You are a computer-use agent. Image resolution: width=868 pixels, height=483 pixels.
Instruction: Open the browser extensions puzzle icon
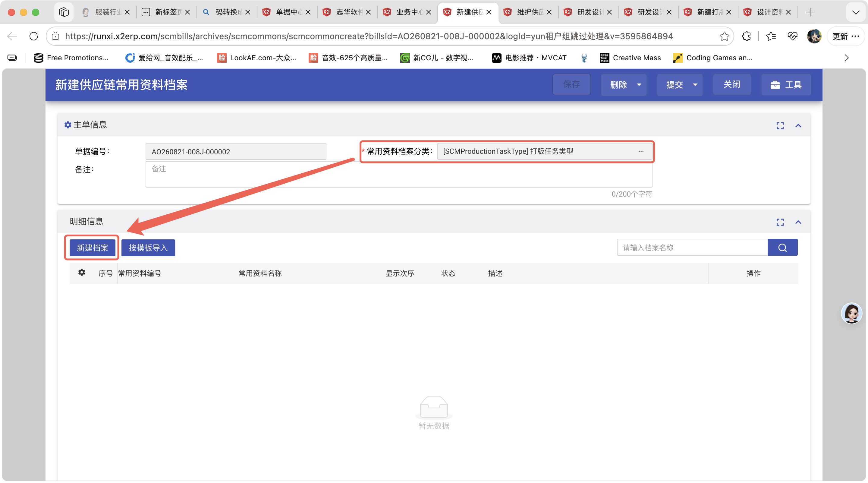746,36
